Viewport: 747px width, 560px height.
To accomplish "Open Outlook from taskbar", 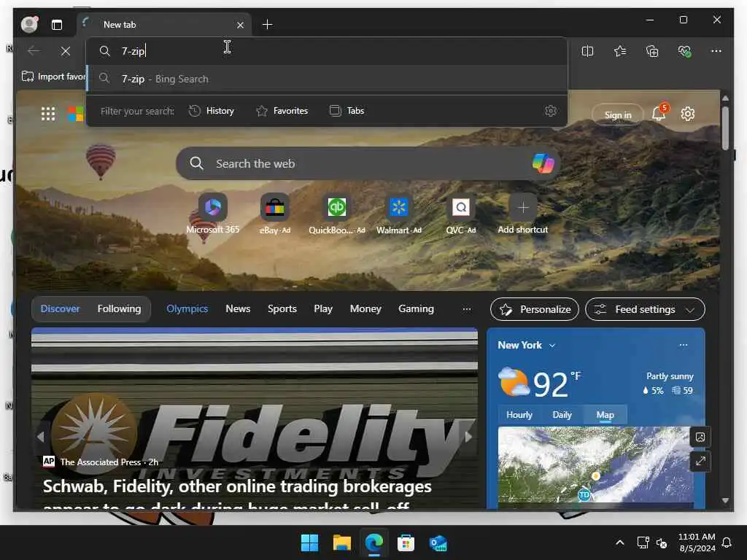I will [438, 542].
